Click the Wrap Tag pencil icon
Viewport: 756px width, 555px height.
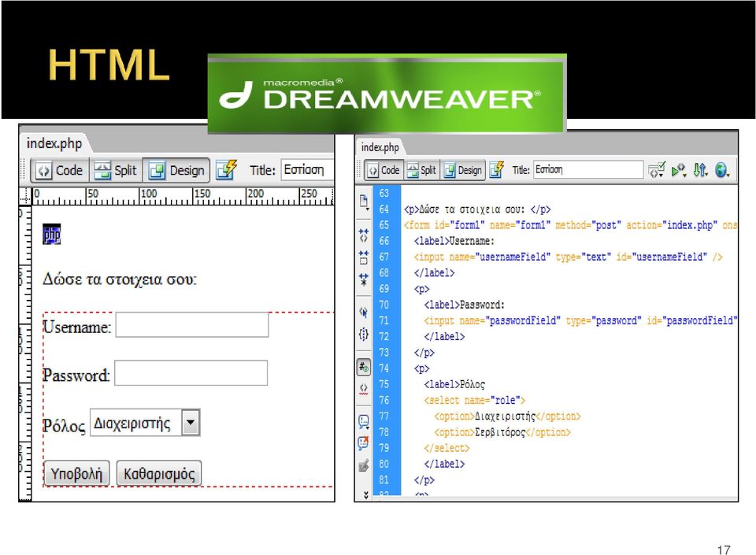tap(364, 465)
